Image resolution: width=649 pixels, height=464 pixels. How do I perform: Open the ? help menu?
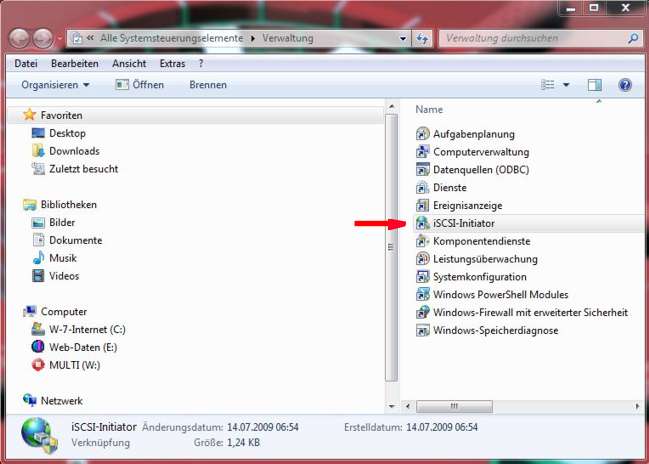[x=201, y=63]
